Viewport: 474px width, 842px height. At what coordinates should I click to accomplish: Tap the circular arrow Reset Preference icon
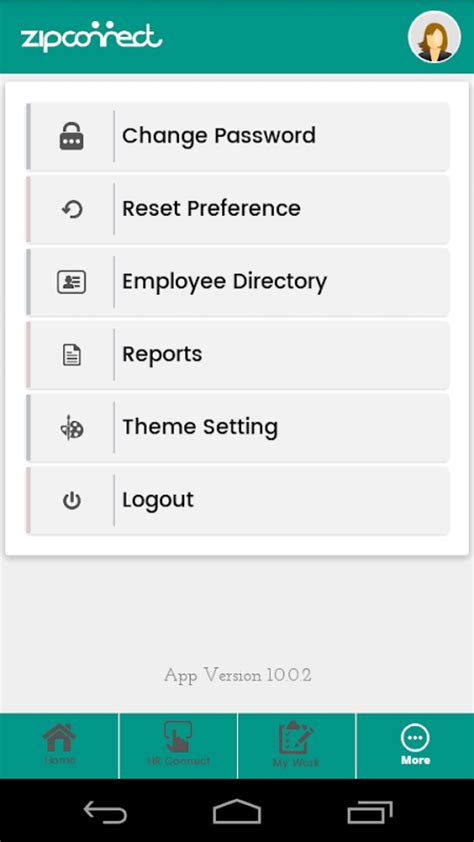(x=71, y=209)
